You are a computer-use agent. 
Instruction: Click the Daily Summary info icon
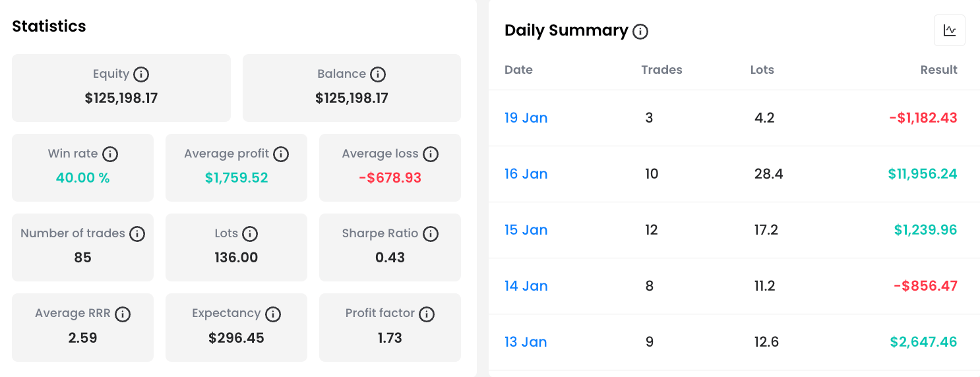point(640,32)
